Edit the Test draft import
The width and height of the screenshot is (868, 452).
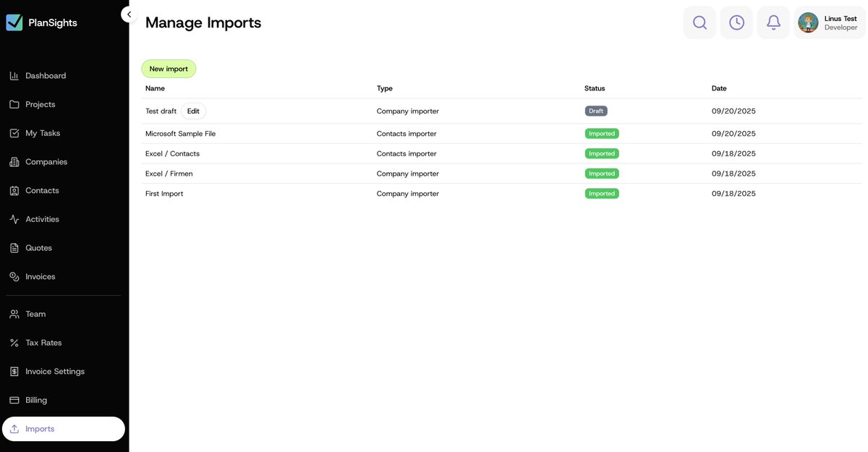coord(193,111)
